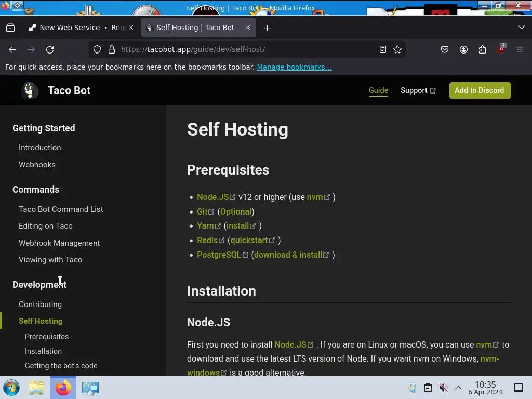Click the Firefox View tabs icon
The height and width of the screenshot is (399, 532).
10,28
